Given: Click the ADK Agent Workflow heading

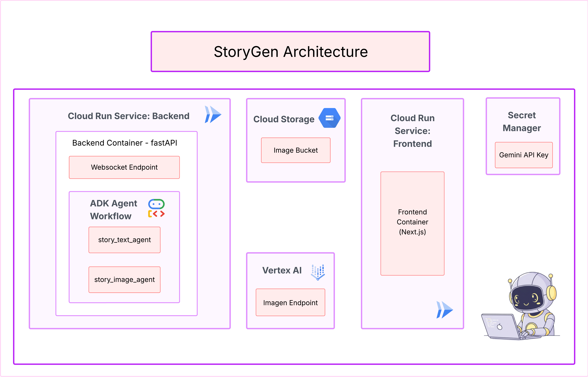Looking at the screenshot, I should coord(113,210).
